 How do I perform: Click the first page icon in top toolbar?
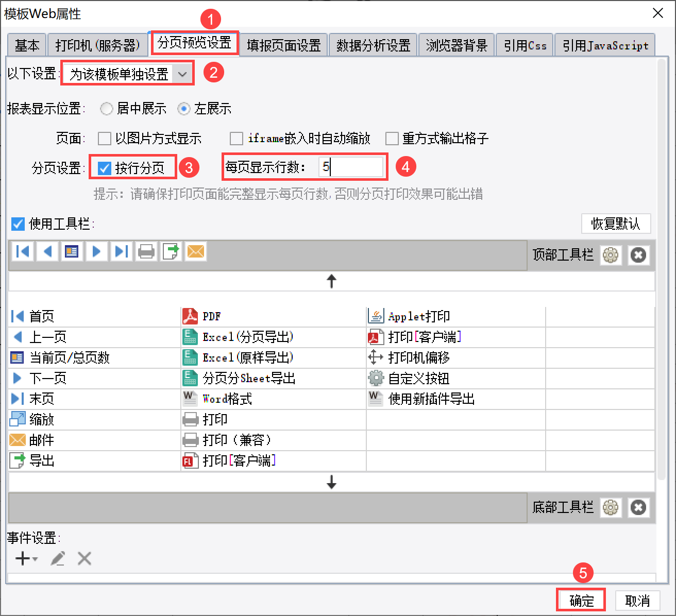(23, 251)
